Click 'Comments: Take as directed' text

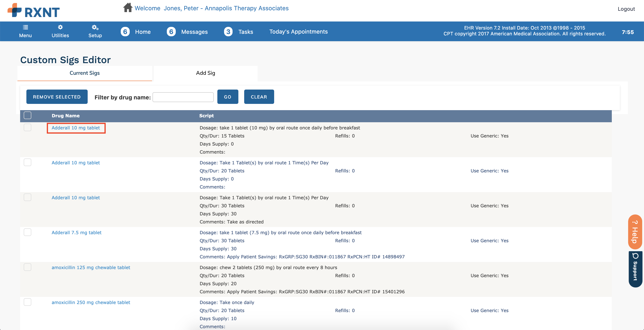[231, 222]
